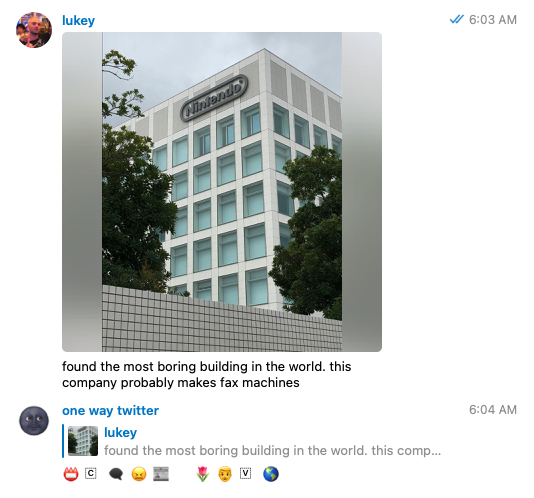
Task: Click the red calendar emoji
Action: point(71,474)
